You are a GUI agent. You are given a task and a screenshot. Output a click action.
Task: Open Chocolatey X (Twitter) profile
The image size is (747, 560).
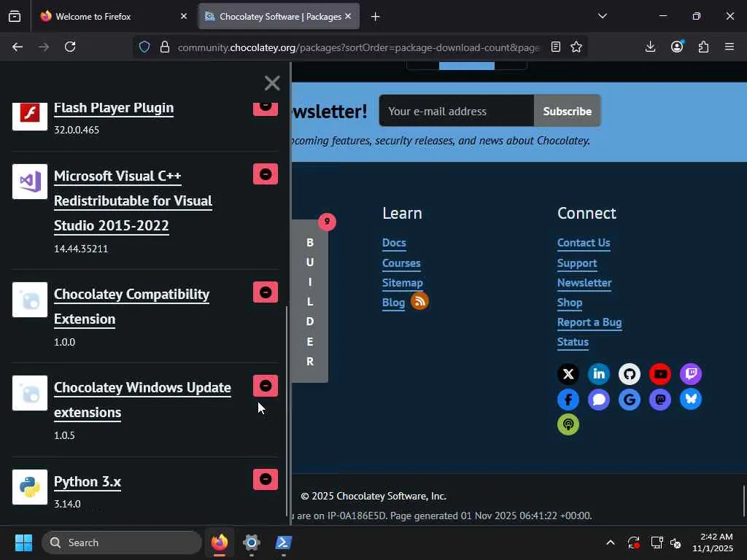(568, 374)
